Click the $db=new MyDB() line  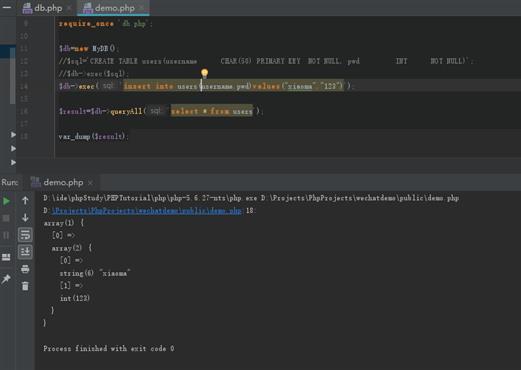tap(88, 49)
